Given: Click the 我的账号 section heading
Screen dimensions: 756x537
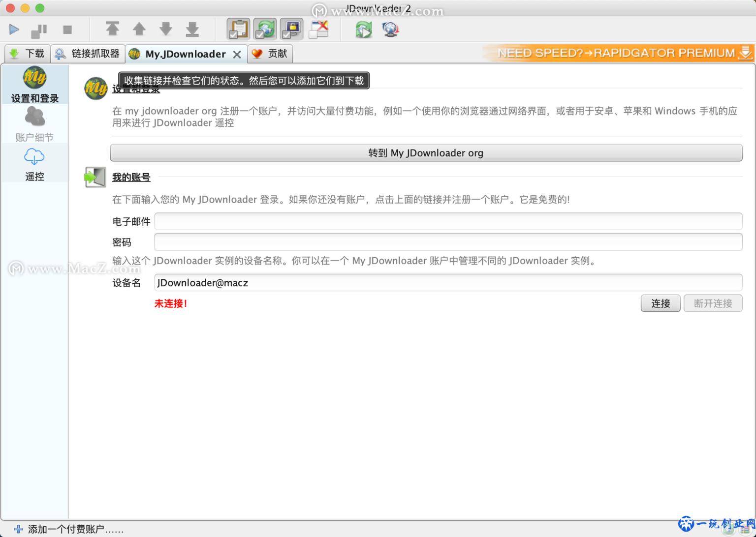Looking at the screenshot, I should coord(131,177).
